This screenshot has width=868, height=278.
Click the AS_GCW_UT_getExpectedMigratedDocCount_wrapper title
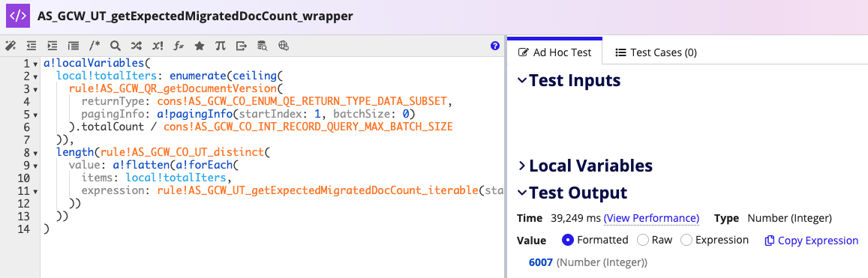(195, 16)
